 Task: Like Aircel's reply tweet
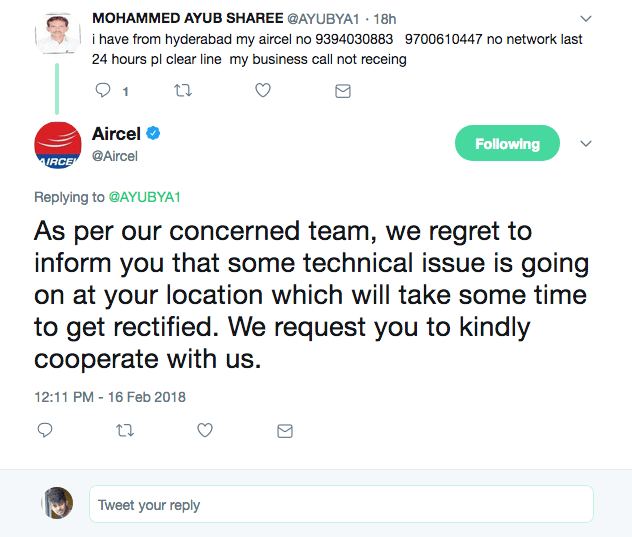coord(205,430)
